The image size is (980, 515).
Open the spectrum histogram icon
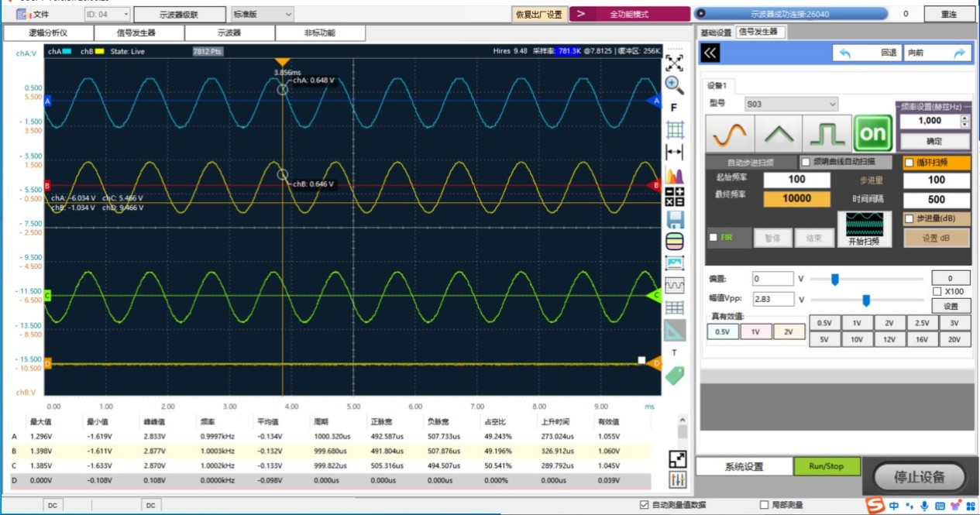(675, 174)
